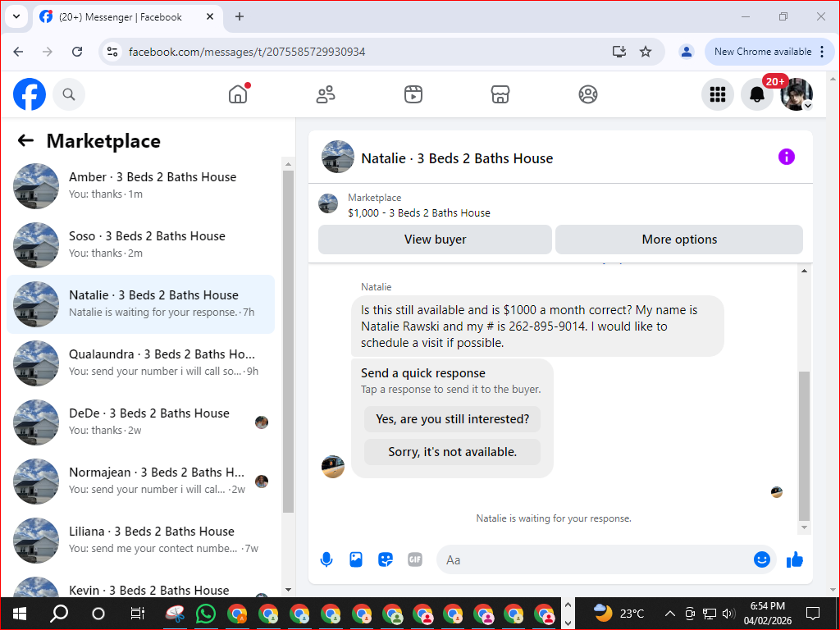The image size is (840, 630).
Task: Open the Facebook search magnifier
Action: coord(69,94)
